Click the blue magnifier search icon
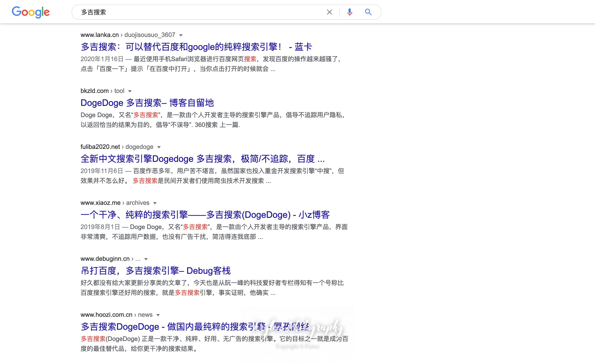The width and height of the screenshot is (595, 364). tap(368, 12)
